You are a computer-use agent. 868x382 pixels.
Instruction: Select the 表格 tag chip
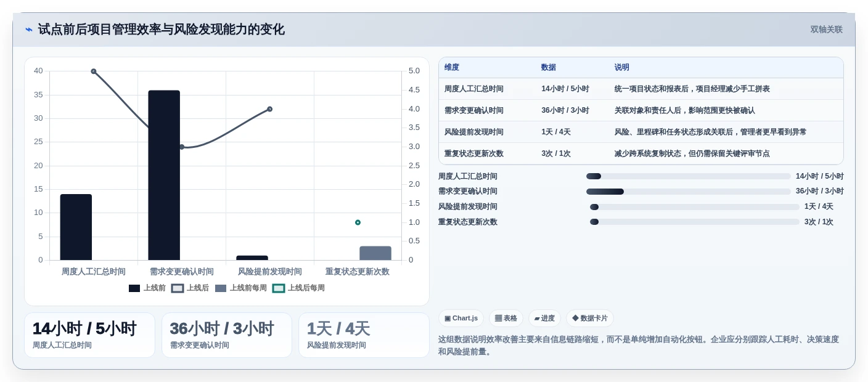[506, 318]
